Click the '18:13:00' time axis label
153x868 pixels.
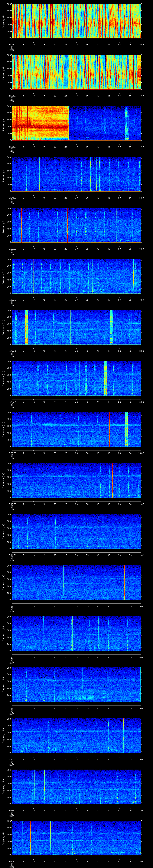(12, 657)
